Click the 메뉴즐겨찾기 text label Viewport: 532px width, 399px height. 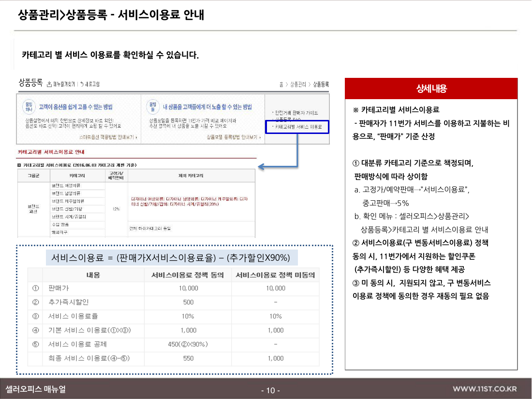[x=64, y=84]
